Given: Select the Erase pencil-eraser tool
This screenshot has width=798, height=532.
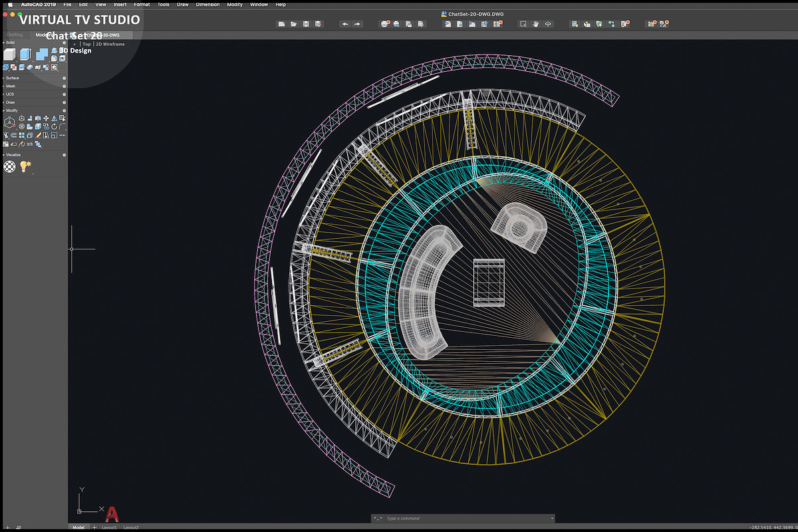Looking at the screenshot, I should tap(38, 136).
